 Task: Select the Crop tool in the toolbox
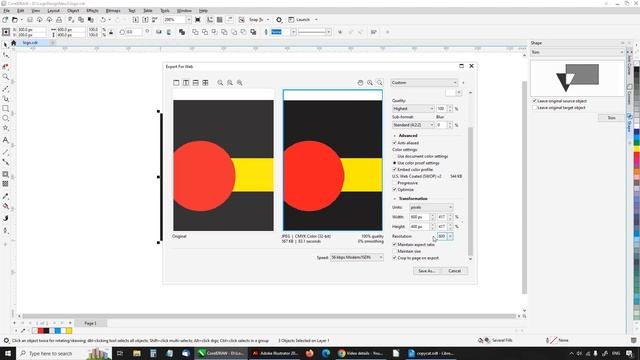(5, 67)
